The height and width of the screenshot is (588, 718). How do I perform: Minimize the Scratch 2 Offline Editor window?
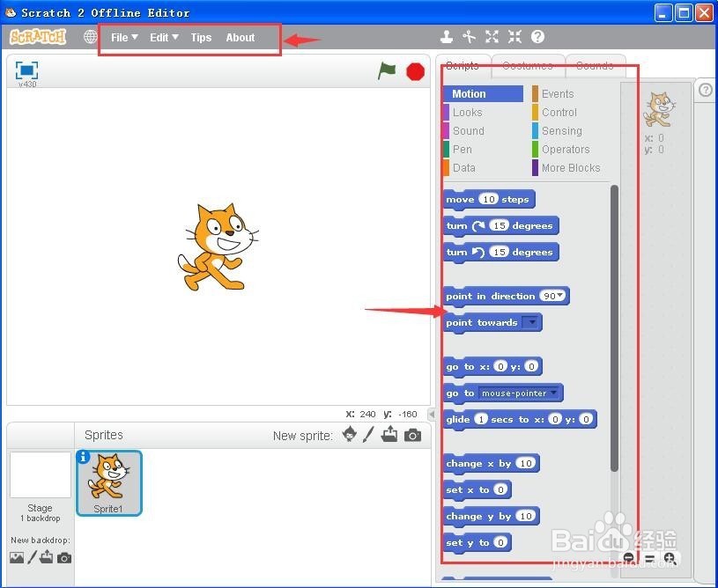[663, 12]
